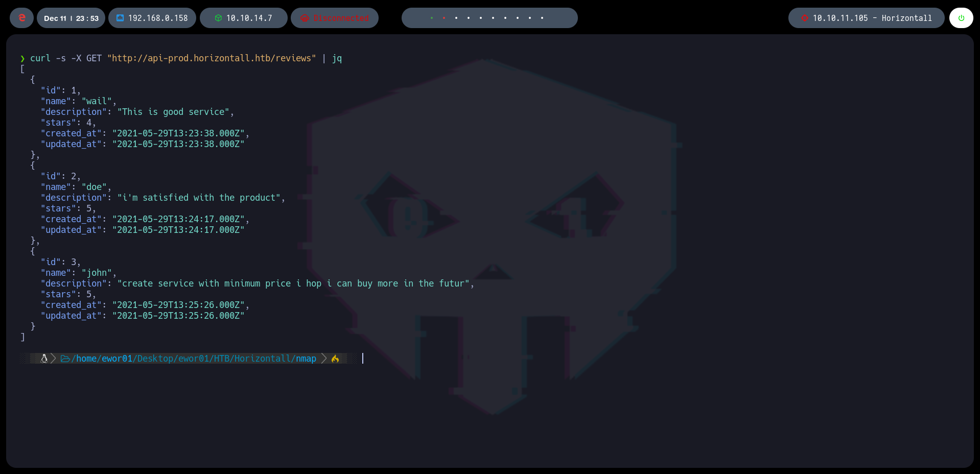Viewport: 980px width, 474px height.
Task: Click the 10.10.14.7 VPN address module
Action: [x=244, y=18]
